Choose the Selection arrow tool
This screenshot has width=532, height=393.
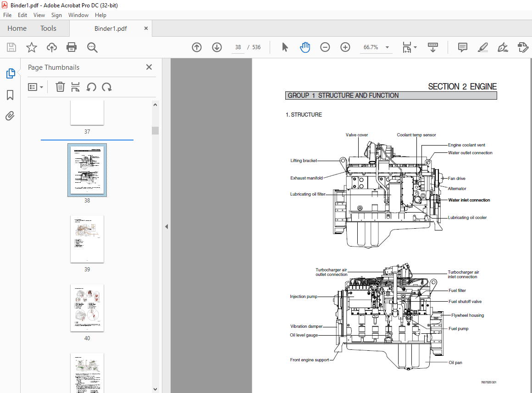(285, 47)
